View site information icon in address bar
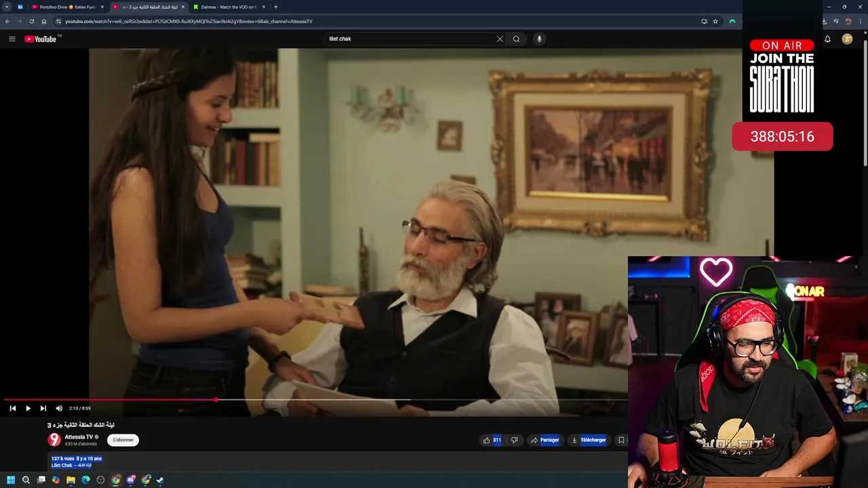 [x=58, y=21]
